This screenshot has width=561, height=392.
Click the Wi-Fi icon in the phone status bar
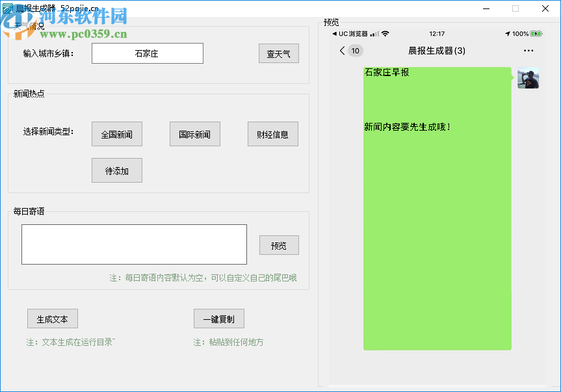pyautogui.click(x=385, y=33)
